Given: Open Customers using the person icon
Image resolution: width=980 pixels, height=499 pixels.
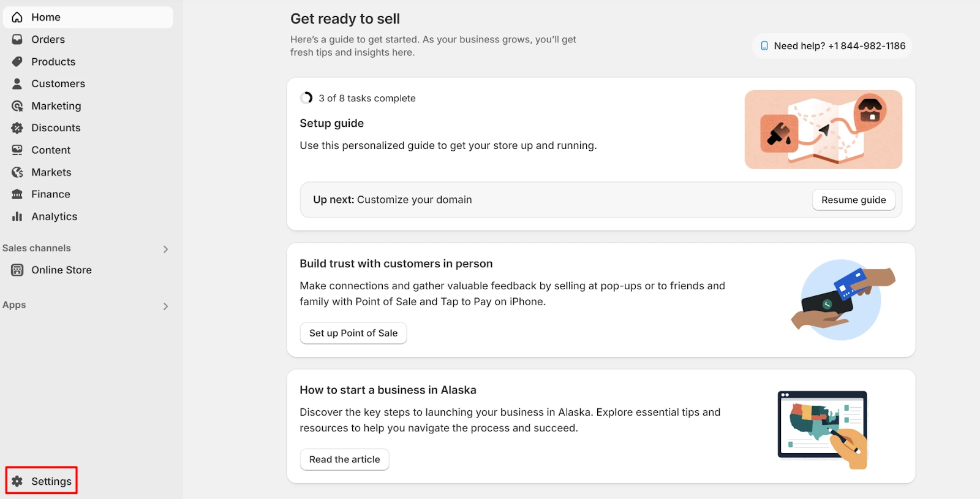Looking at the screenshot, I should click(17, 83).
